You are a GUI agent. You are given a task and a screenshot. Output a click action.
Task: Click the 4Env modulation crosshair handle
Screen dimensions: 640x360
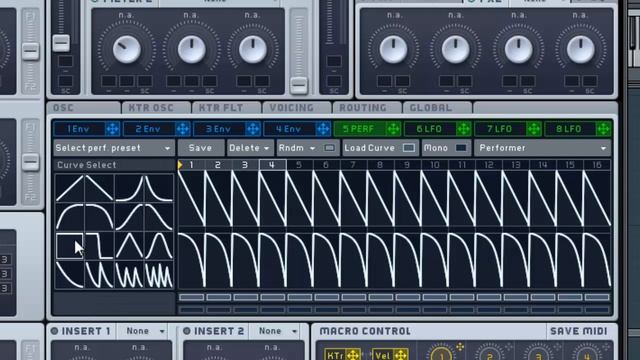tap(323, 129)
